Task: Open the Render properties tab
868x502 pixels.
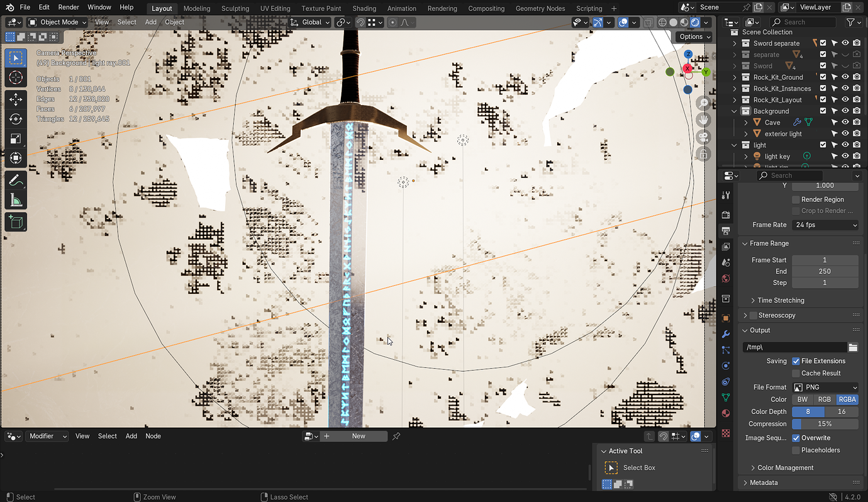Action: click(x=726, y=215)
